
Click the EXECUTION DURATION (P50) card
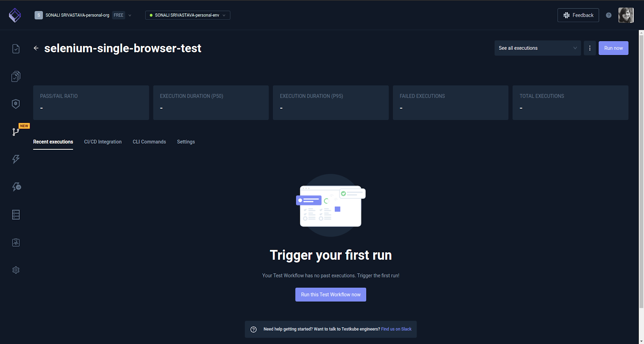211,103
